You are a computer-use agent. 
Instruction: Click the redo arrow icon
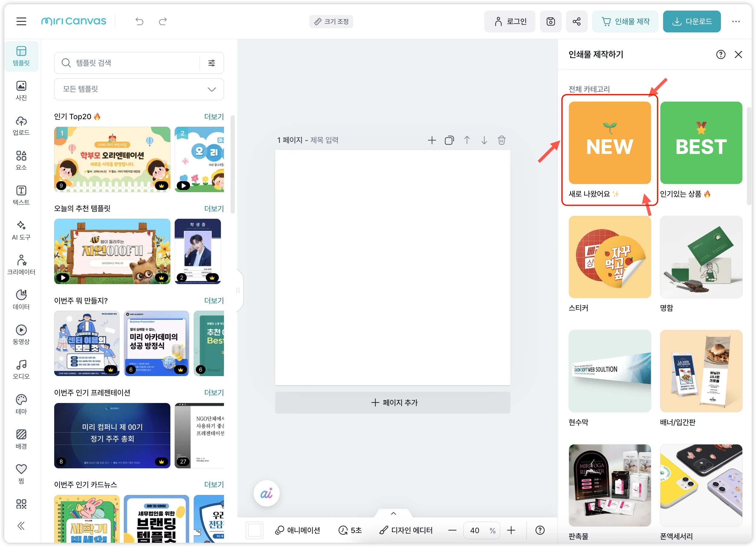[x=163, y=22]
